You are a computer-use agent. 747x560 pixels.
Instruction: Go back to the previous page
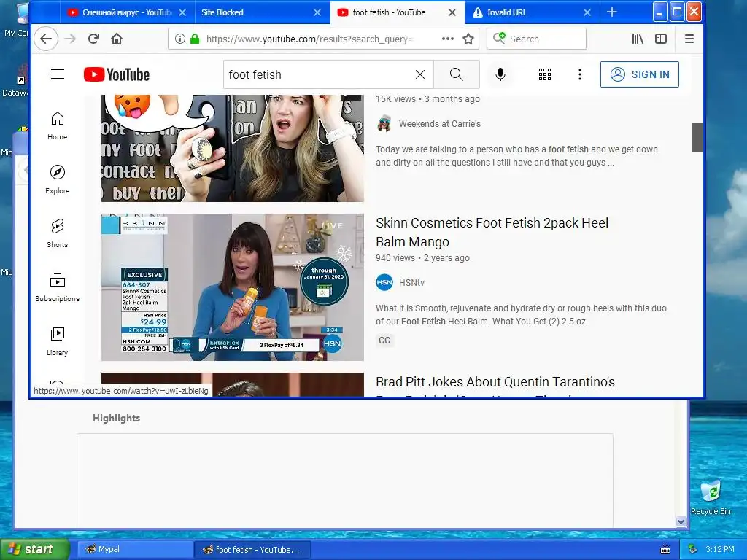tap(46, 39)
